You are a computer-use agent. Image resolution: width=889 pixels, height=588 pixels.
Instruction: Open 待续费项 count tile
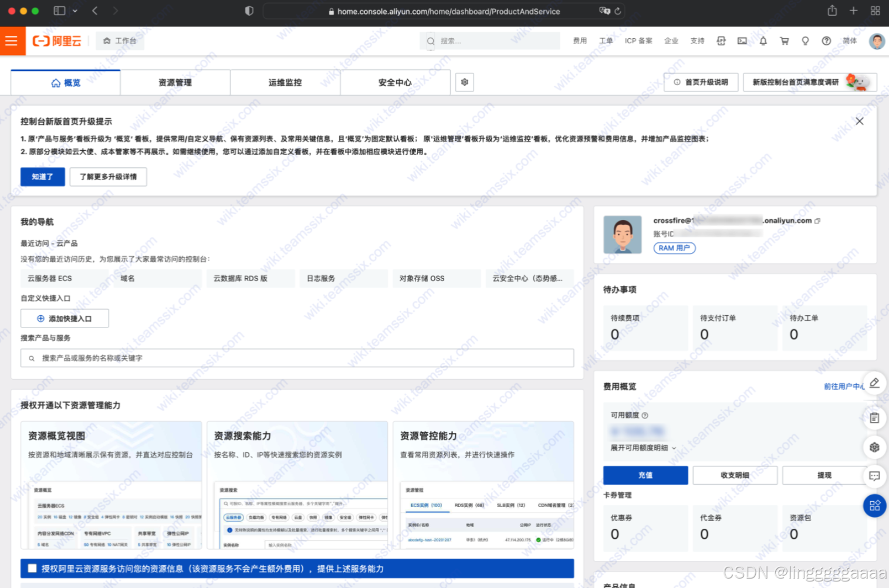(x=645, y=328)
